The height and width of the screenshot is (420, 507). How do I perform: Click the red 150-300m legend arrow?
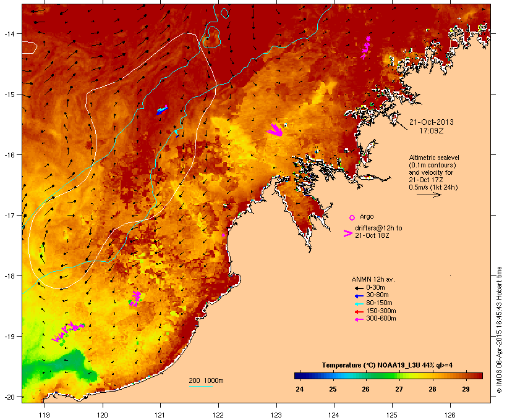pos(359,311)
